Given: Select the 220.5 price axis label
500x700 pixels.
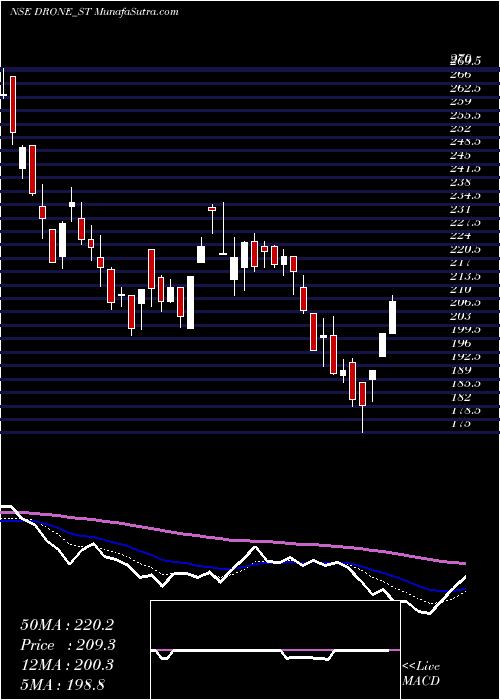Looking at the screenshot, I should [465, 249].
